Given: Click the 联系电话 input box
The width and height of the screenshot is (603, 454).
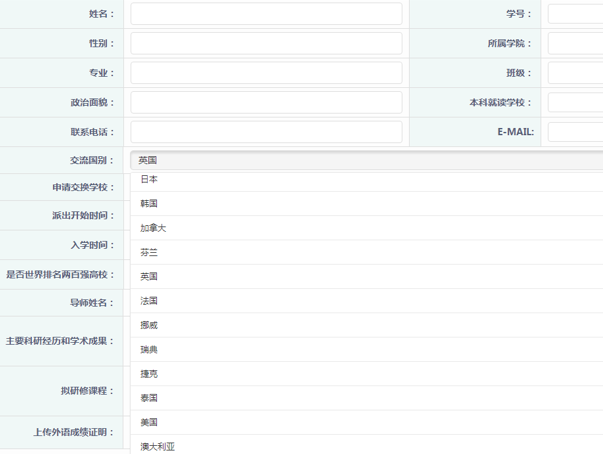Looking at the screenshot, I should 266,132.
